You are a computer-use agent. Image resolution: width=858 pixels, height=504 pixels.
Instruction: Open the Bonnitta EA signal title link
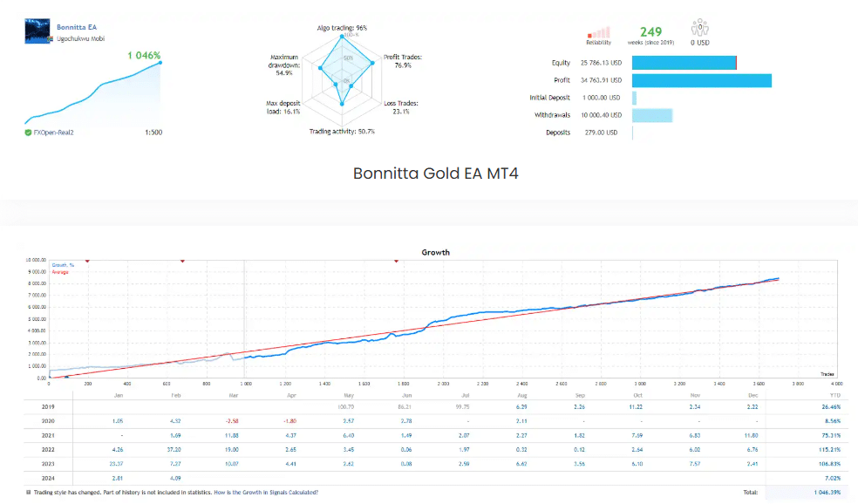tap(77, 27)
